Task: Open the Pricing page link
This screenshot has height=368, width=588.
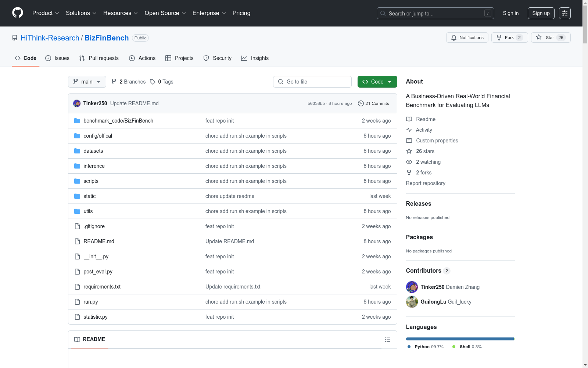Action: coord(241,13)
